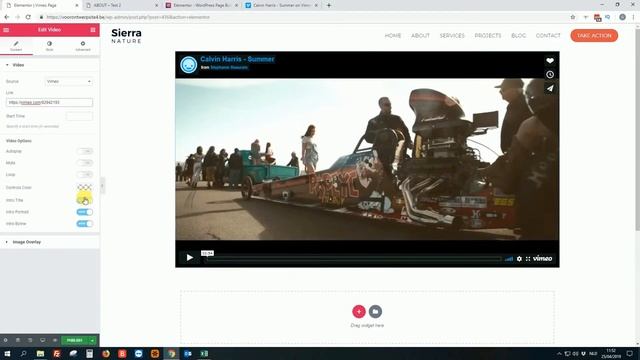Viewport: 640px width, 360px height.
Task: Bookmark this page with star icon
Action: 573,17
